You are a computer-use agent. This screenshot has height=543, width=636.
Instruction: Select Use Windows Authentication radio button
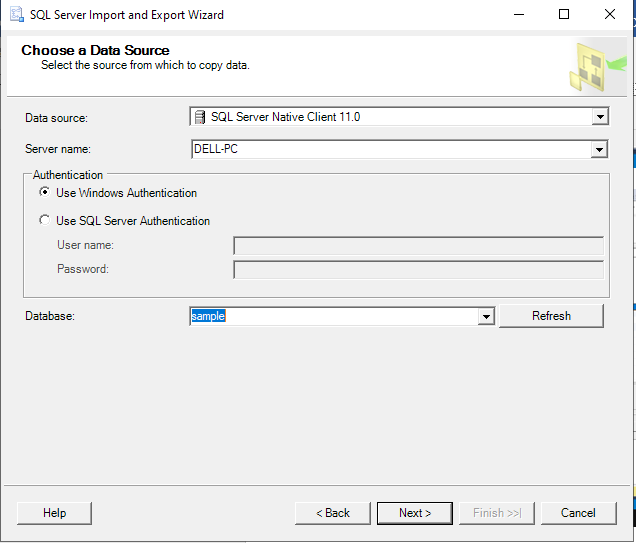45,192
